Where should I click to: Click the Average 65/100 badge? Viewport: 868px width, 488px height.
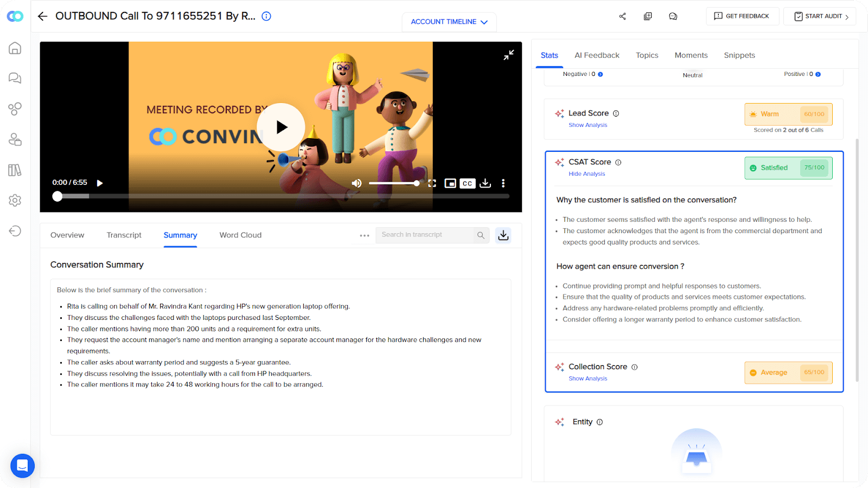(x=788, y=373)
